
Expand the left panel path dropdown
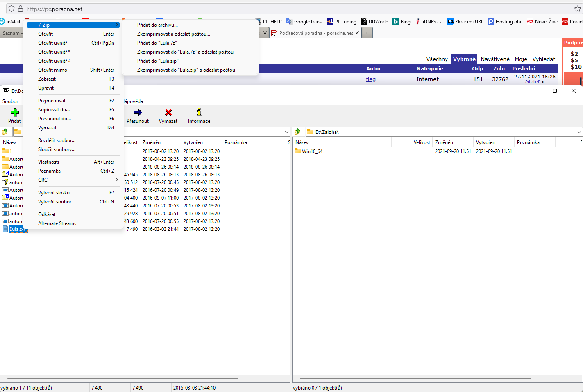point(287,132)
